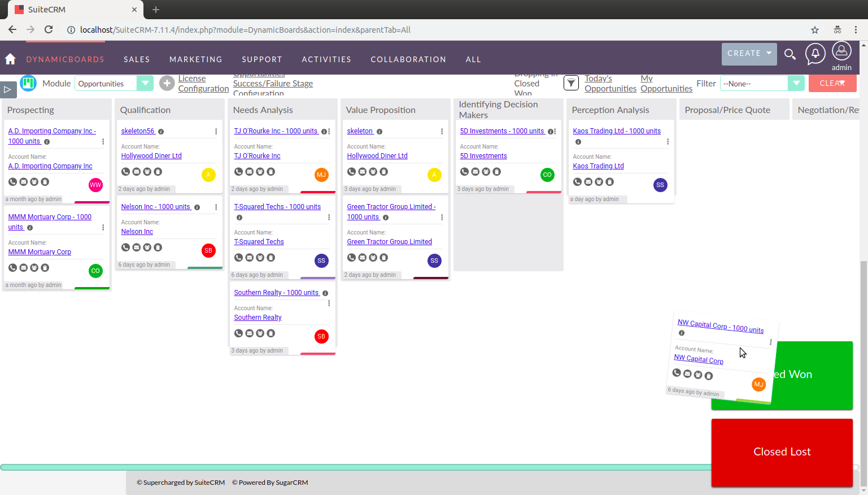Open the Today's Opportunities link
The image size is (868, 495).
pos(610,83)
